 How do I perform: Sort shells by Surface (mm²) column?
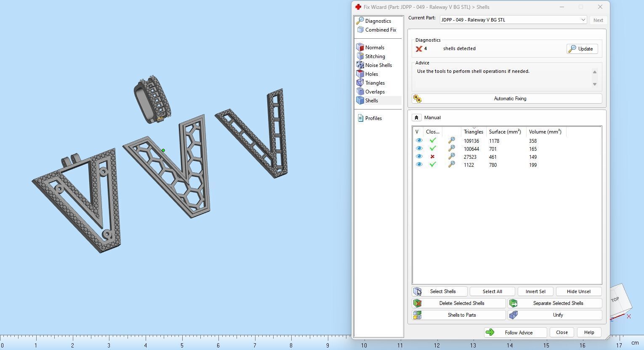pos(505,132)
